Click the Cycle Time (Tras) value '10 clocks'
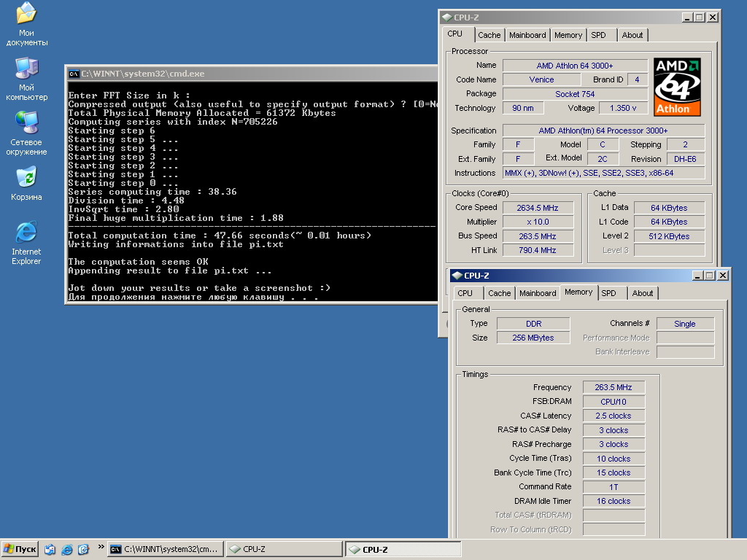This screenshot has width=747, height=560. [614, 459]
